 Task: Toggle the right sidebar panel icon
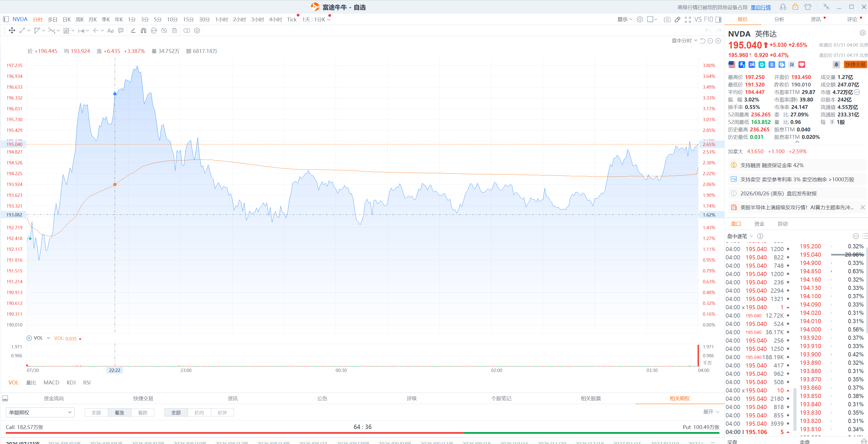pyautogui.click(x=718, y=19)
